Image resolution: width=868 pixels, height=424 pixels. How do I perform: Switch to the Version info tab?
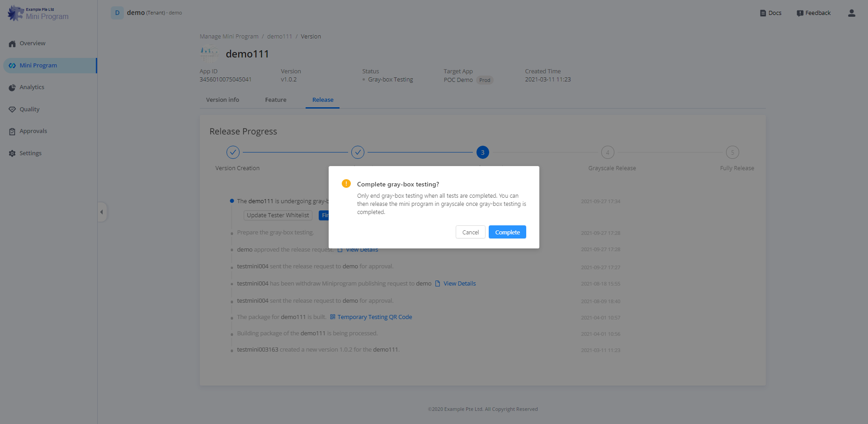click(x=222, y=100)
